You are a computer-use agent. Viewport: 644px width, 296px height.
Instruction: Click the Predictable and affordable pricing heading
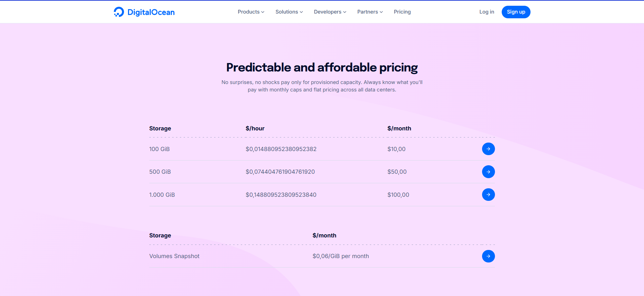coord(322,67)
